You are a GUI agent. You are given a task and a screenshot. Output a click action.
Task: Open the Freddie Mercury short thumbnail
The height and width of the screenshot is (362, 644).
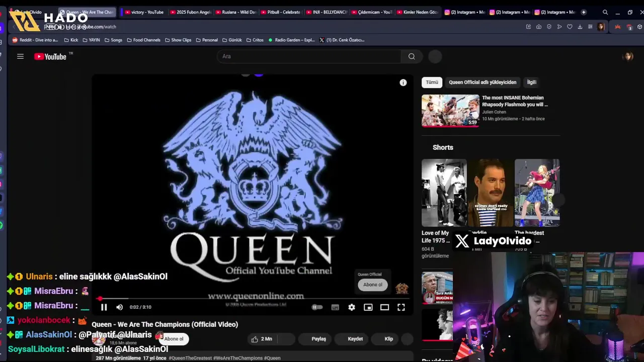click(491, 193)
